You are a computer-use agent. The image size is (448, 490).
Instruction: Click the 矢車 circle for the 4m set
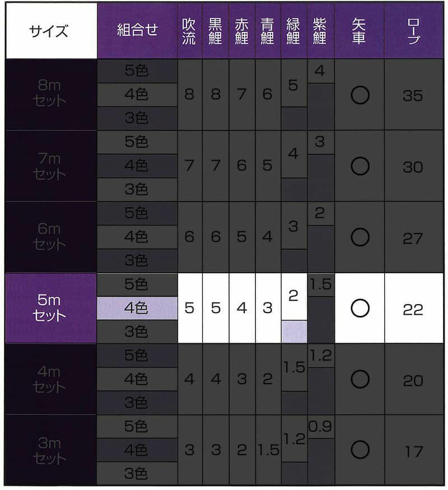360,379
